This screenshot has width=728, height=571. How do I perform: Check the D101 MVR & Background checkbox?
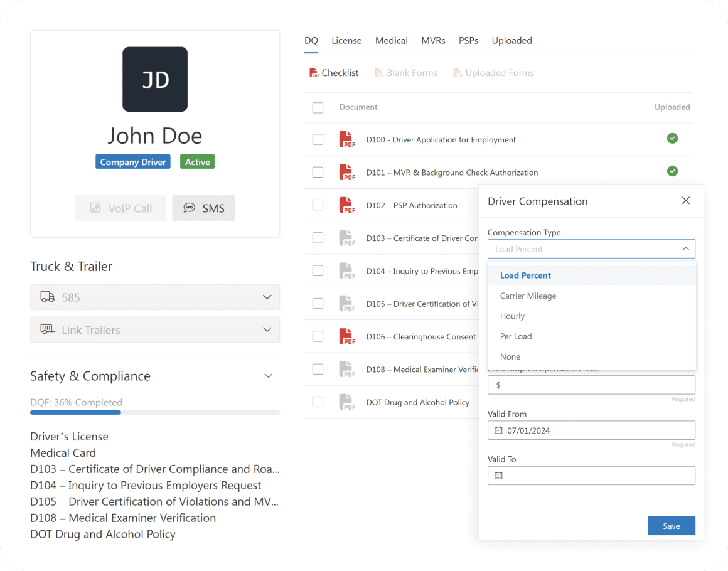tap(318, 172)
